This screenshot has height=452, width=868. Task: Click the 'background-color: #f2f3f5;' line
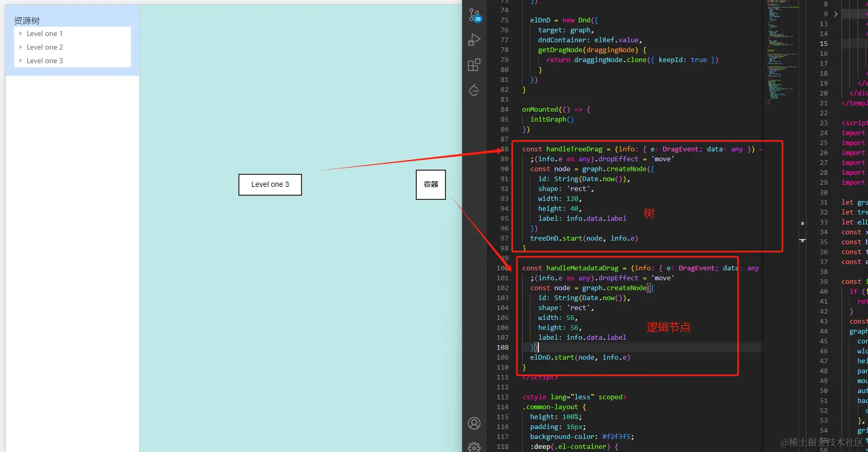(x=582, y=437)
